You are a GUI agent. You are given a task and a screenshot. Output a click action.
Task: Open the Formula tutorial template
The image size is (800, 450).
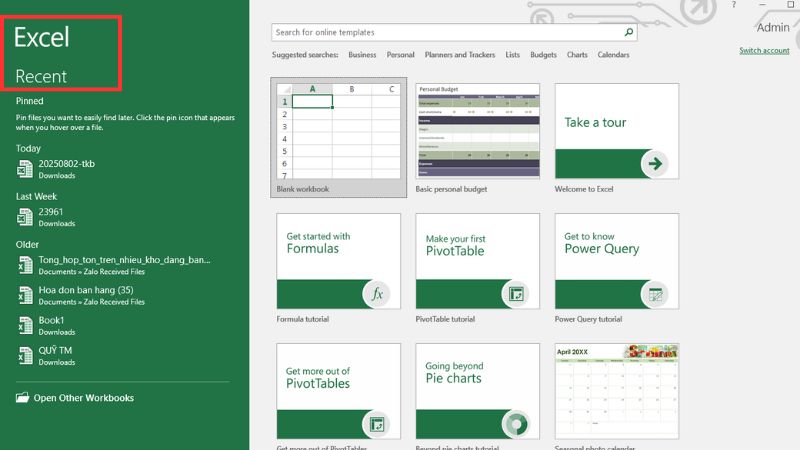click(339, 260)
